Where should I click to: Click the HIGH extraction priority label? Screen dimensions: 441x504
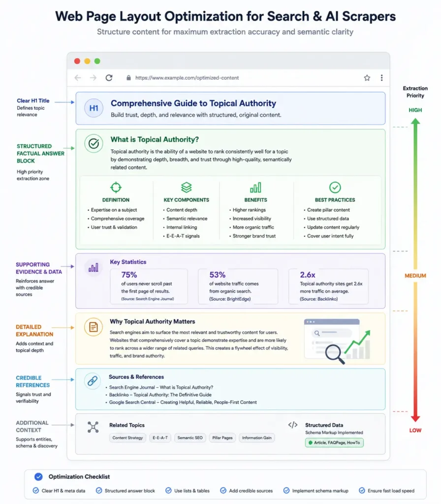[x=415, y=110]
